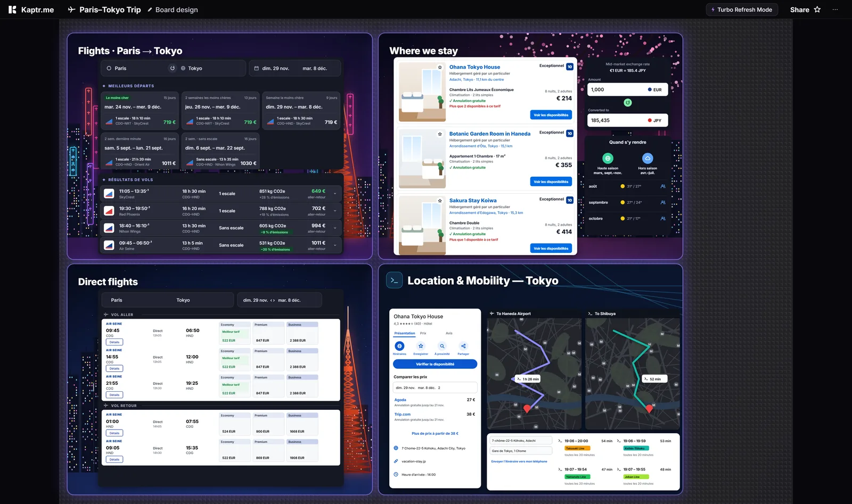Favorite Botanic Garden Room in Haneda star

440,134
